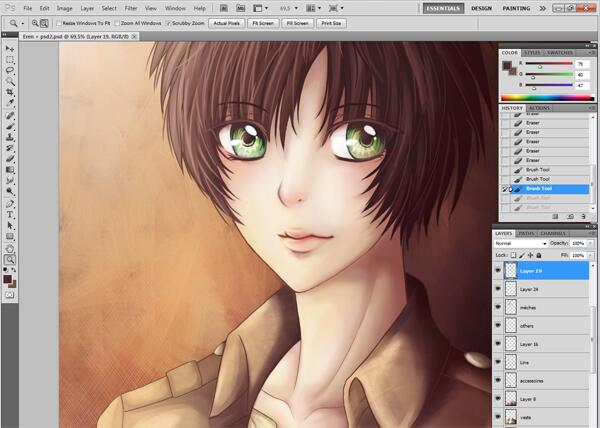Select the Path Selection tool
Viewport: 600px width, 428px height.
pos(10,226)
